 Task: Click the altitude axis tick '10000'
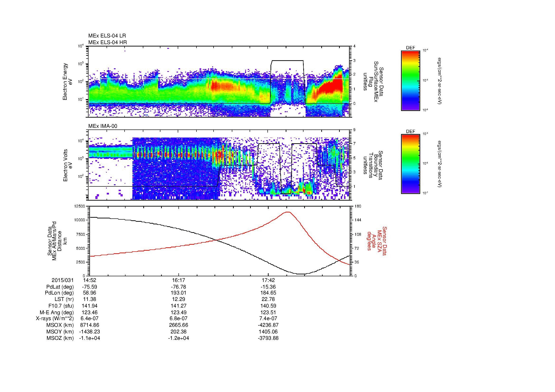79,220
